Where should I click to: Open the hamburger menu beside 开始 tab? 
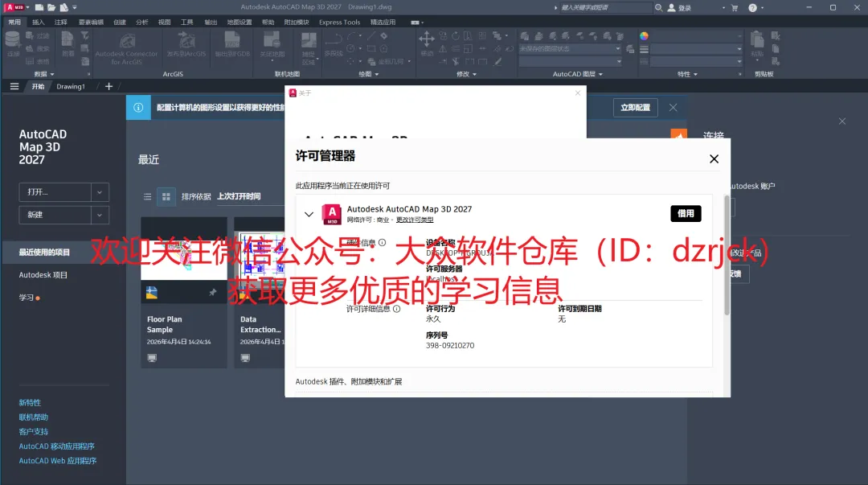click(x=14, y=87)
